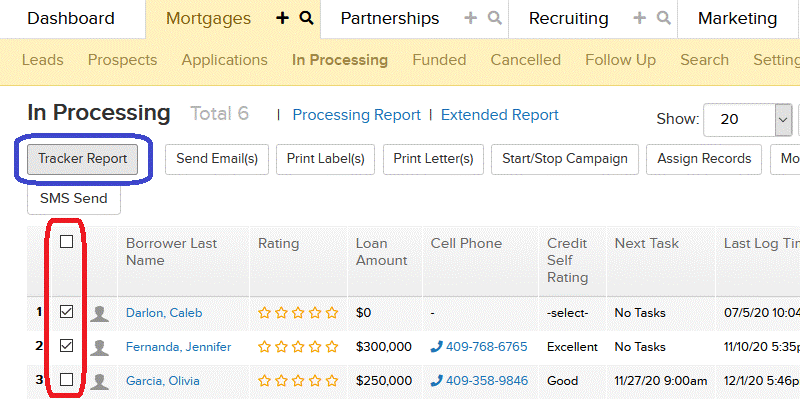Open the Search submenu item
800x400 pixels.
click(x=705, y=60)
